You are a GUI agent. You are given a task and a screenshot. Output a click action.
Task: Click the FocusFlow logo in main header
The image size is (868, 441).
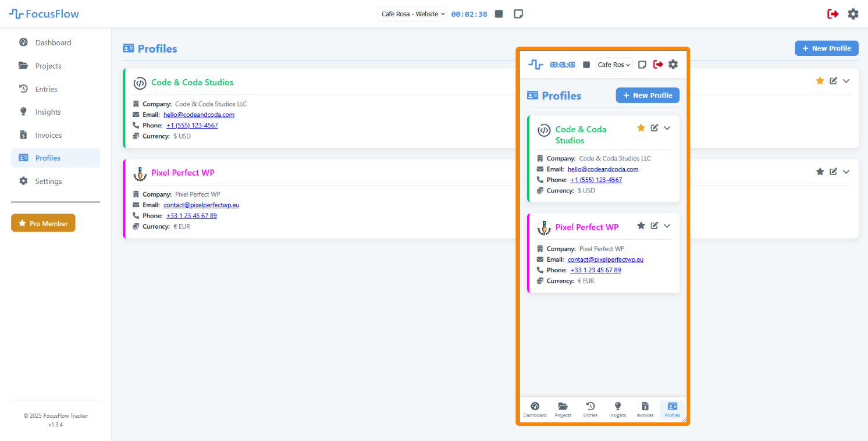pos(44,14)
